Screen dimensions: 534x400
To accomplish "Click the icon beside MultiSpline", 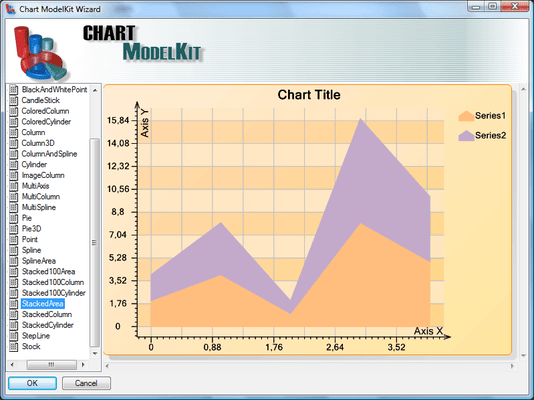I will pyautogui.click(x=14, y=208).
